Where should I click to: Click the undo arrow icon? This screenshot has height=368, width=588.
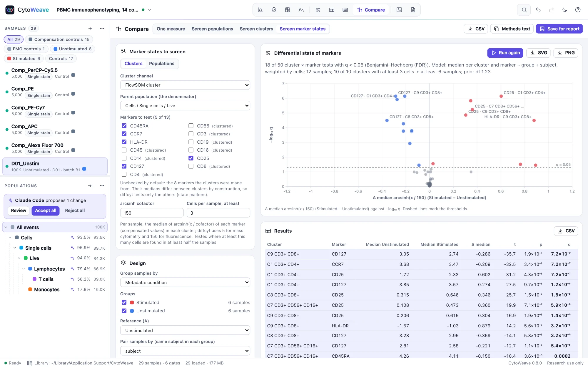point(538,10)
